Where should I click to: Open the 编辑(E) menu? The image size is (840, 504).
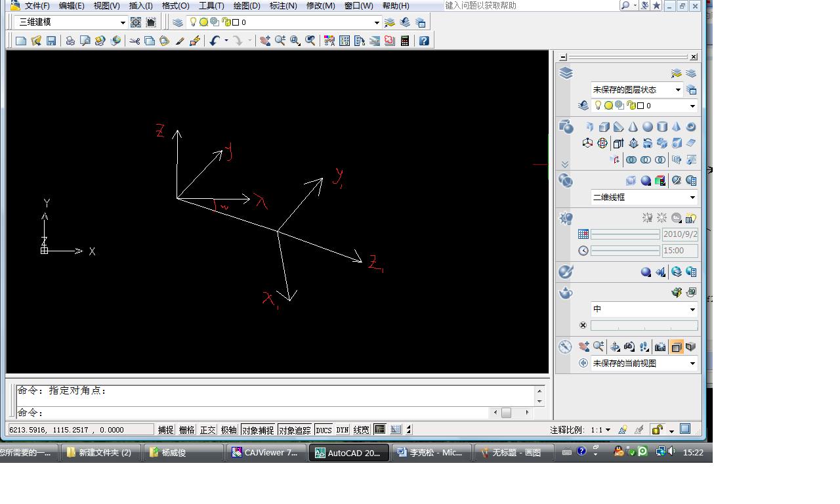pyautogui.click(x=72, y=5)
